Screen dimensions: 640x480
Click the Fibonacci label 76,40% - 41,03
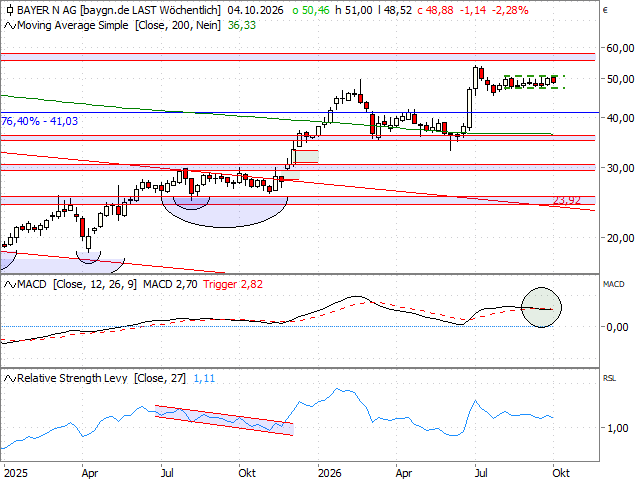pos(39,121)
